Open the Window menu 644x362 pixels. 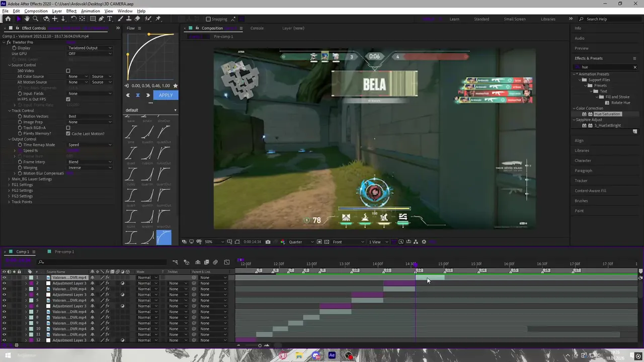pos(125,11)
